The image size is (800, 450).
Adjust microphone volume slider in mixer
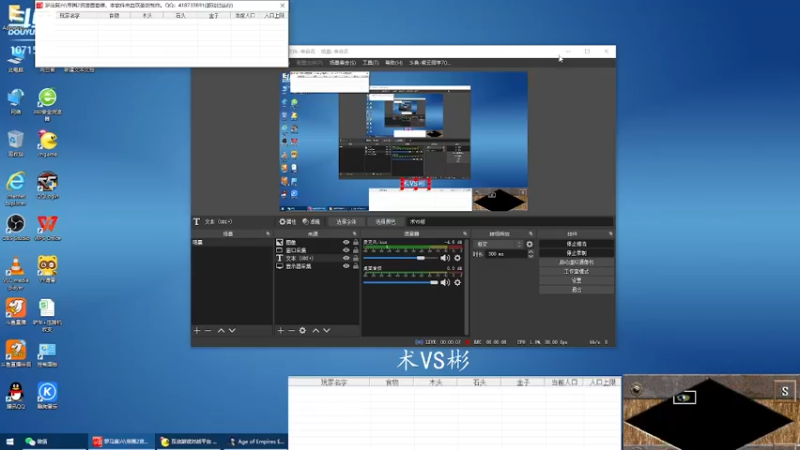pyautogui.click(x=401, y=258)
